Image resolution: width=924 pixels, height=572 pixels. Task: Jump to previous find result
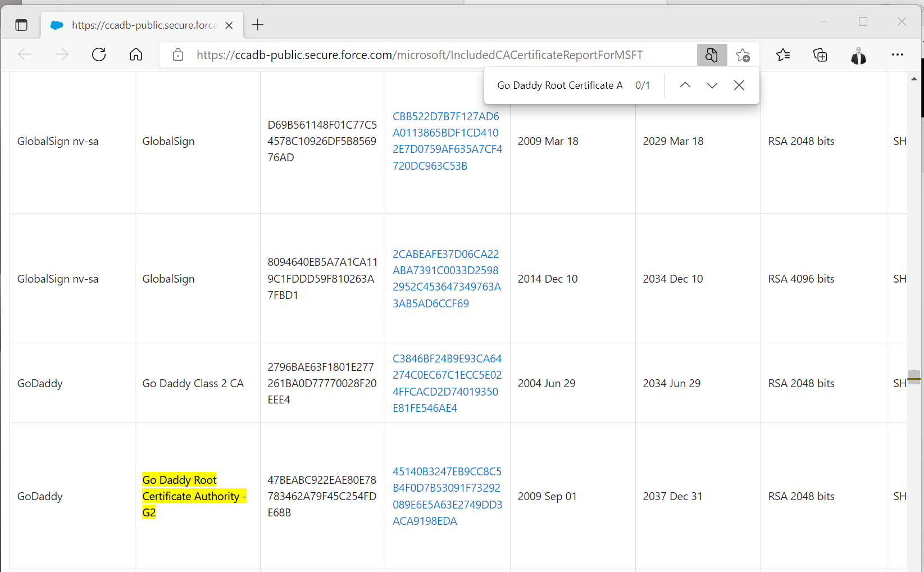coord(685,85)
